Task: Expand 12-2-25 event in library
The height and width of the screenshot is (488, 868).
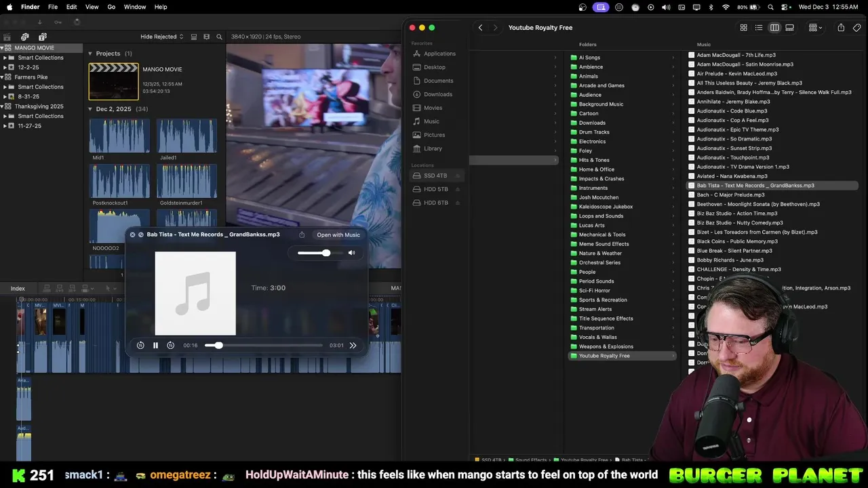Action: [5, 68]
